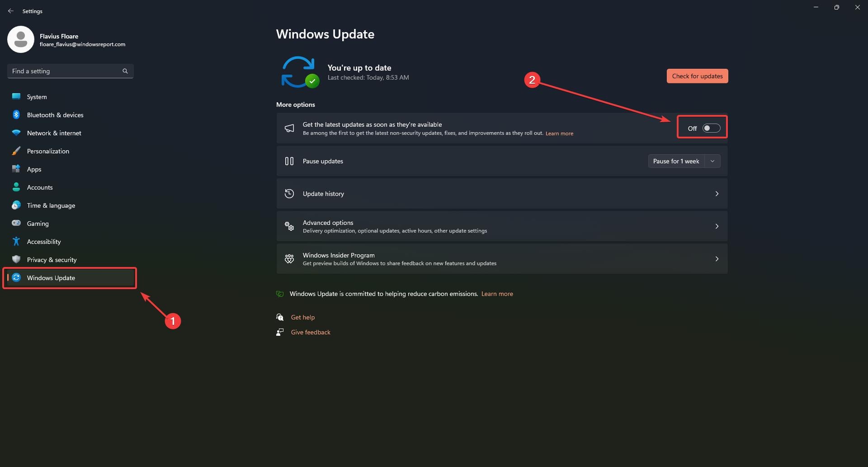Select the Bluetooth & devices icon
Image resolution: width=868 pixels, height=467 pixels.
tap(16, 114)
